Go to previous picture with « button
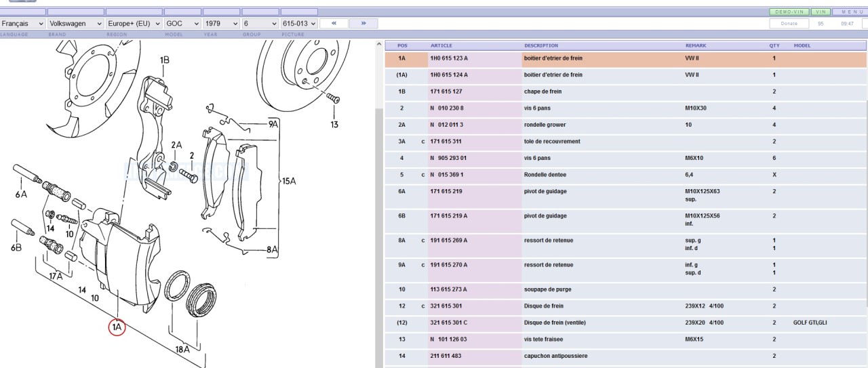Screen dimensions: 868x368 pyautogui.click(x=334, y=23)
